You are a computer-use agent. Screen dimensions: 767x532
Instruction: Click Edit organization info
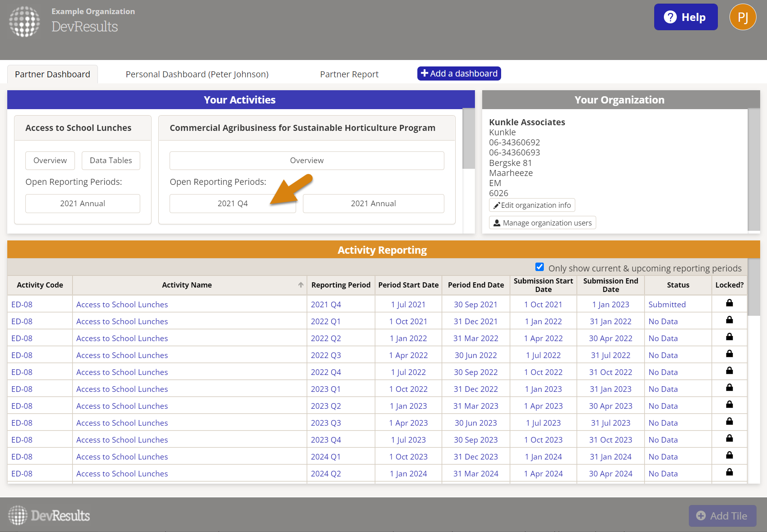click(x=532, y=205)
